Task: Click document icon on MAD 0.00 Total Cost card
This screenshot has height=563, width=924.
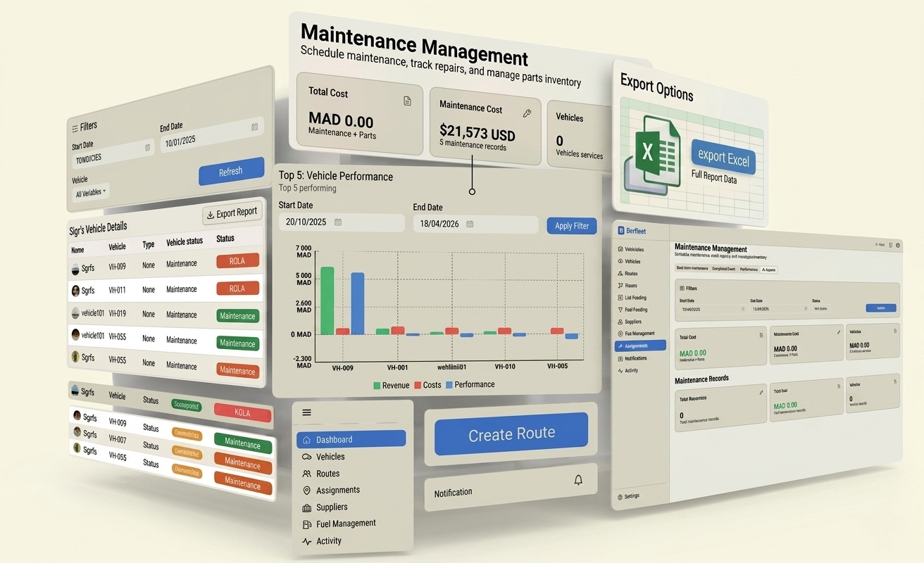Action: tap(407, 101)
